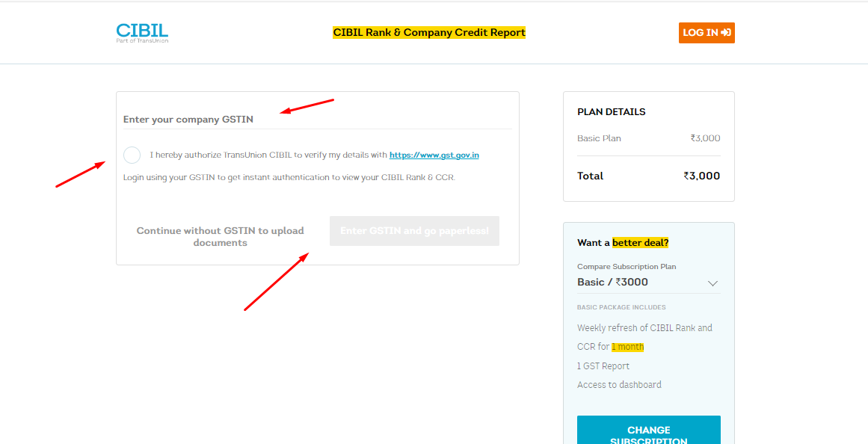
Task: Click the Access to dashboard list item
Action: click(x=618, y=384)
